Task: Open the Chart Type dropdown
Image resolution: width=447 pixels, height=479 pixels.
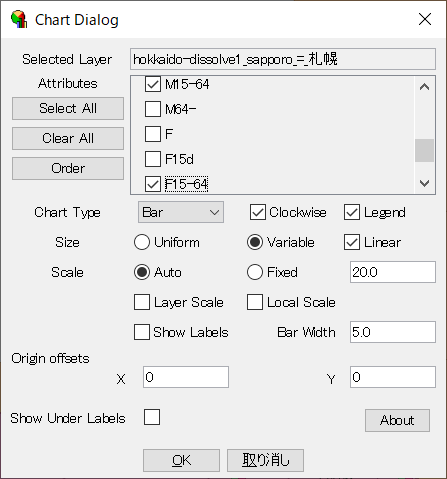Action: coord(181,212)
